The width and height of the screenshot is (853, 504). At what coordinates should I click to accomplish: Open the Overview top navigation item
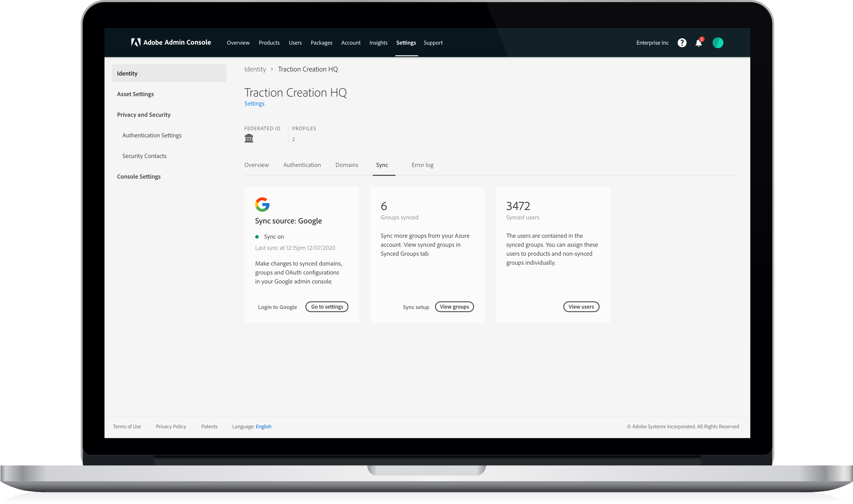(x=238, y=43)
